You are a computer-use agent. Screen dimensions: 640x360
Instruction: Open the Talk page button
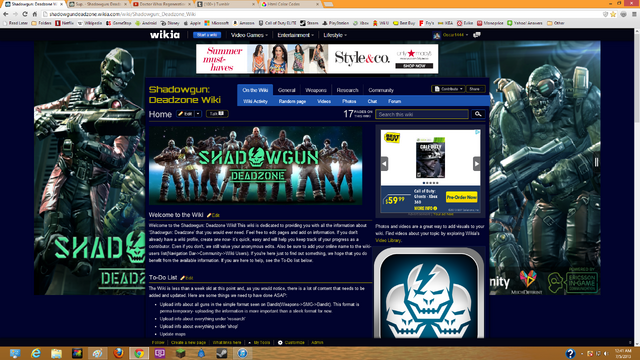pyautogui.click(x=217, y=113)
